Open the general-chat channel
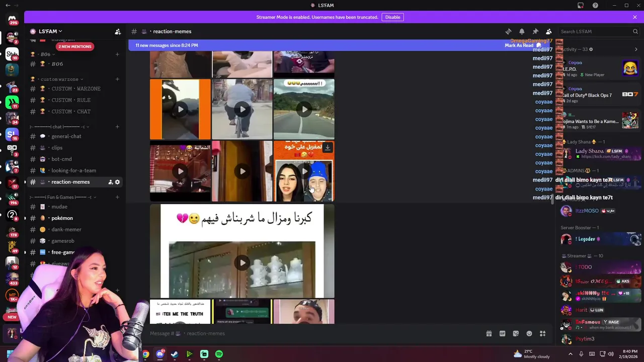Screen dimensions: 644x362 (x=75, y=136)
